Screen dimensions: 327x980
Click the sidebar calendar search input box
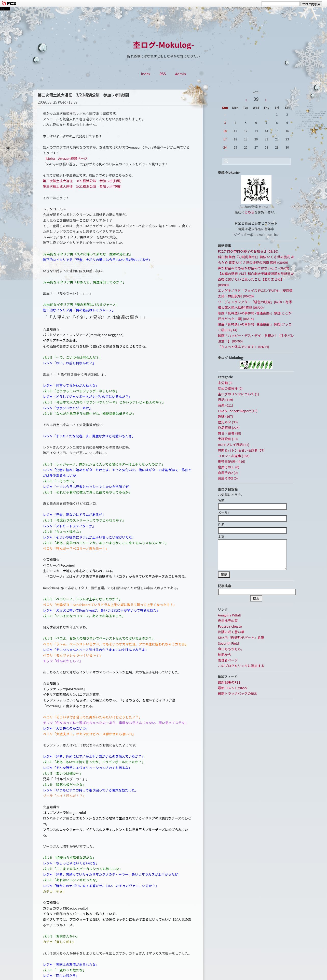256,161
